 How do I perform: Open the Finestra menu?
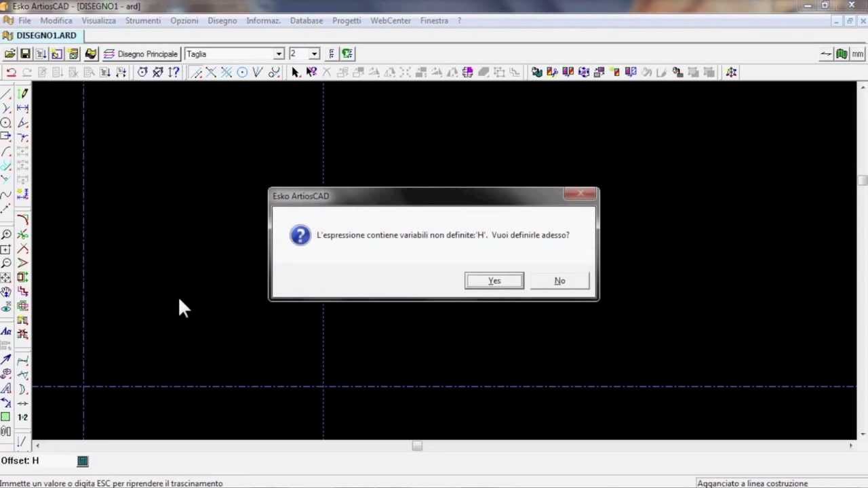point(434,21)
